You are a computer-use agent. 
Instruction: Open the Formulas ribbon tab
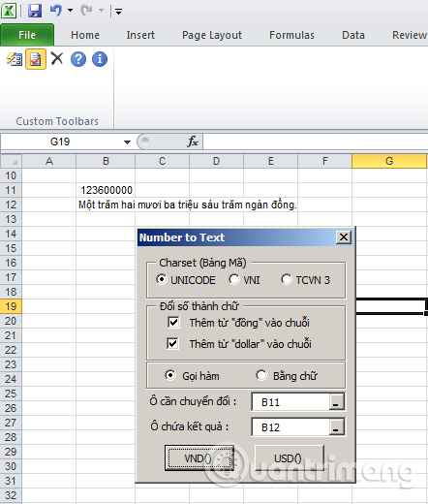[x=291, y=35]
